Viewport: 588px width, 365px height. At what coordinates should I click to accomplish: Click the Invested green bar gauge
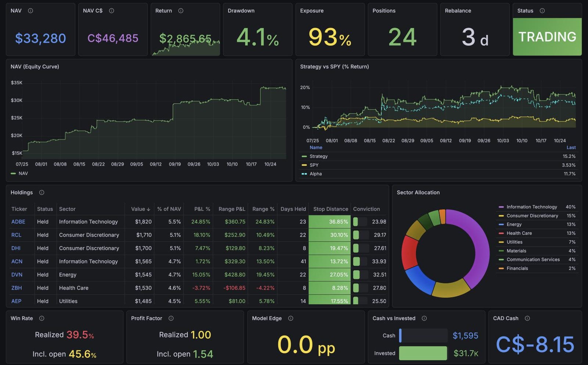tap(423, 353)
